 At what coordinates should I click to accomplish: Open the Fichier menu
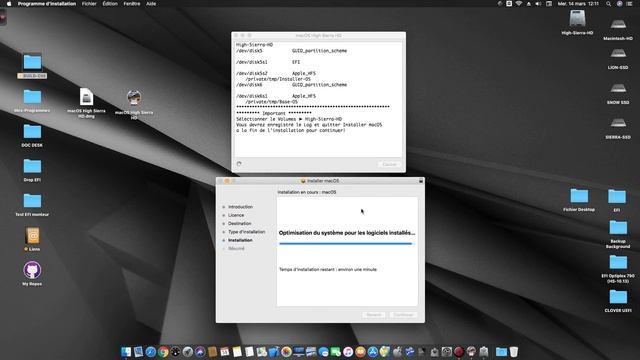point(89,4)
